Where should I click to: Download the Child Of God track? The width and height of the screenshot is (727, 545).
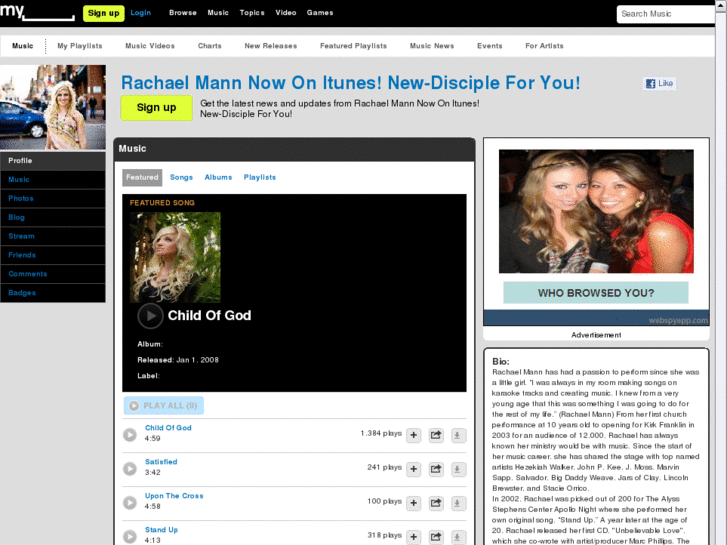point(458,435)
